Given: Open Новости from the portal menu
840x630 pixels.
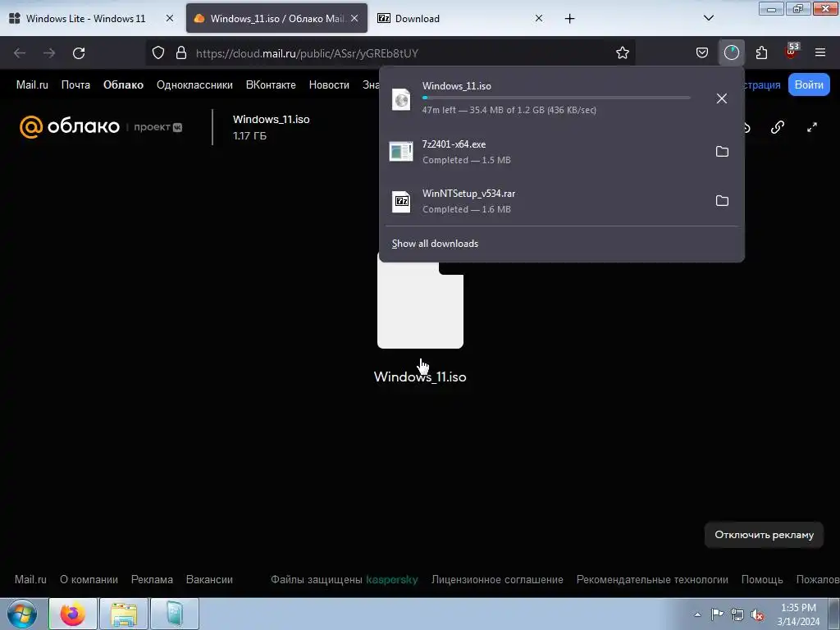Looking at the screenshot, I should pyautogui.click(x=329, y=85).
